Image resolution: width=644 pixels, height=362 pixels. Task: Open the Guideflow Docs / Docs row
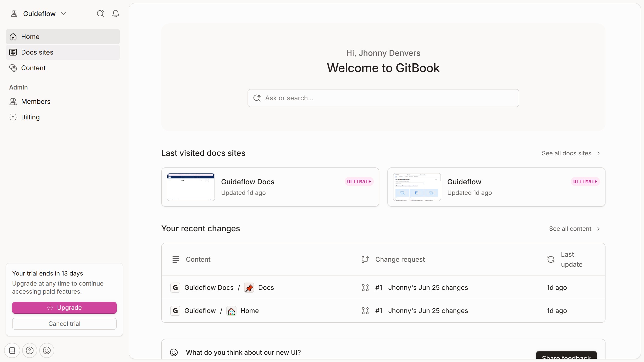(x=383, y=288)
